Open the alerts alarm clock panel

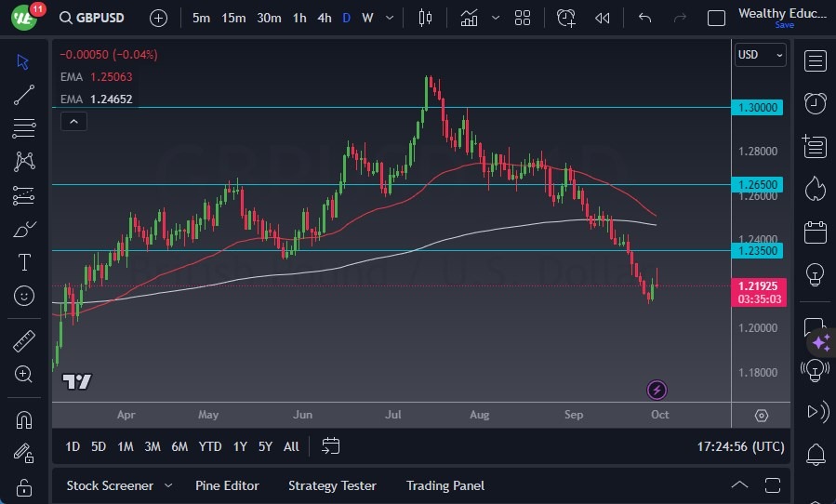pos(816,102)
